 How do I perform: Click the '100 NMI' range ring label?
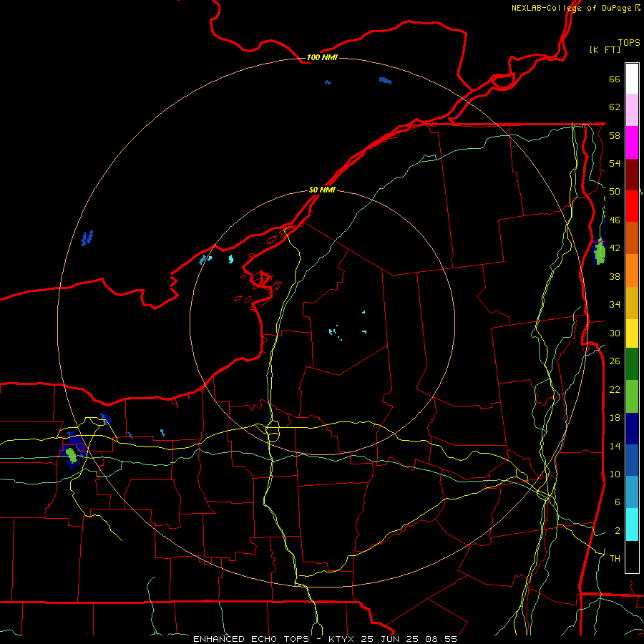[322, 57]
